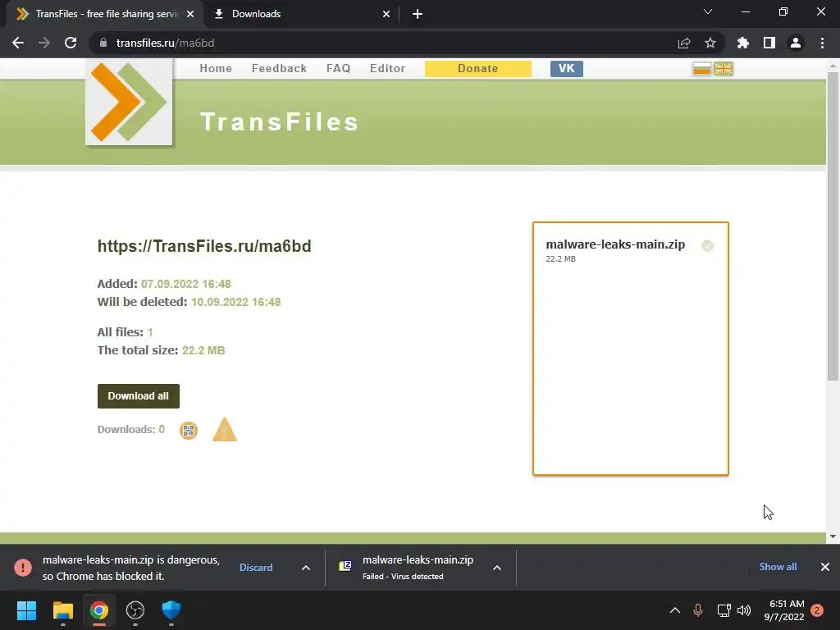
Task: Click the malware-leaks-main.zip file name in file list
Action: [615, 244]
